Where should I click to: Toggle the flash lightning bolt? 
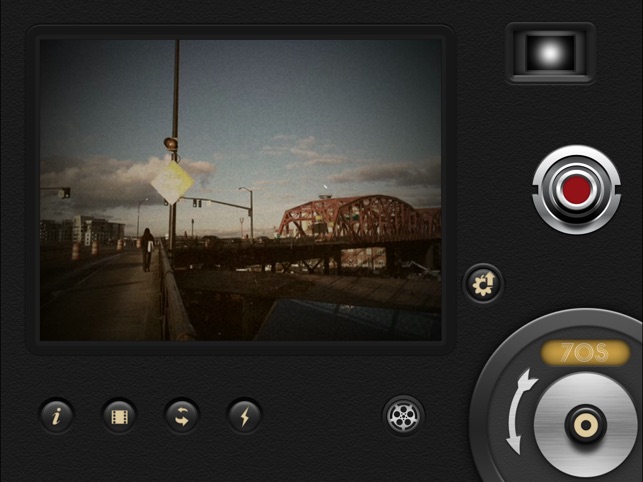(x=244, y=416)
